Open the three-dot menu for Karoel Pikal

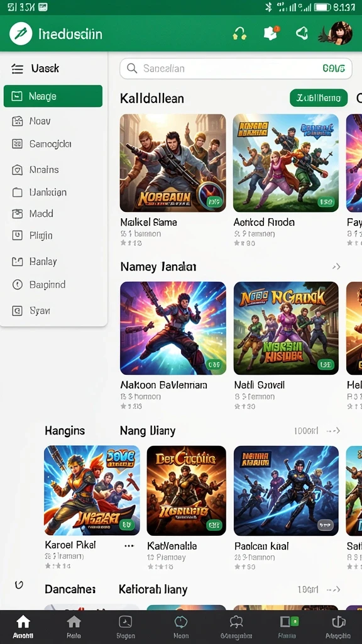click(x=129, y=546)
